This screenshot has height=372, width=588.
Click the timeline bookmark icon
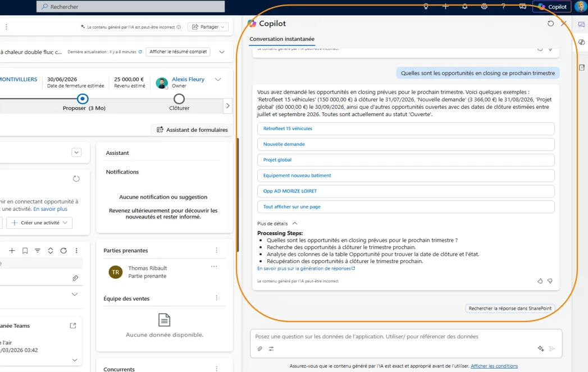point(25,251)
